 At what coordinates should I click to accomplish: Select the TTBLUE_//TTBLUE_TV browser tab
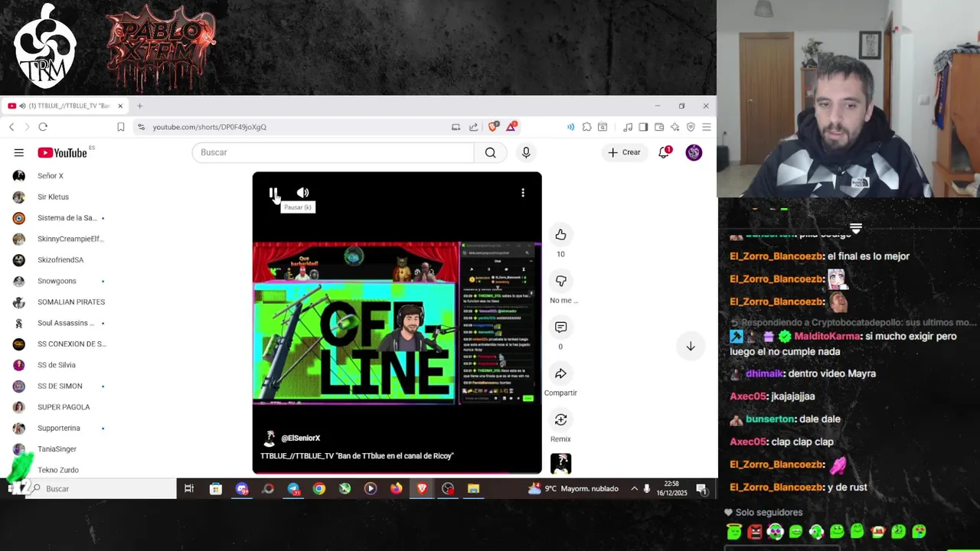coord(66,106)
